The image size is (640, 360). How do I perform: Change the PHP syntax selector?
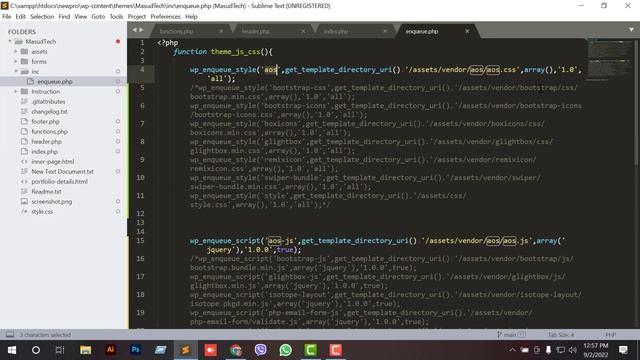point(611,335)
